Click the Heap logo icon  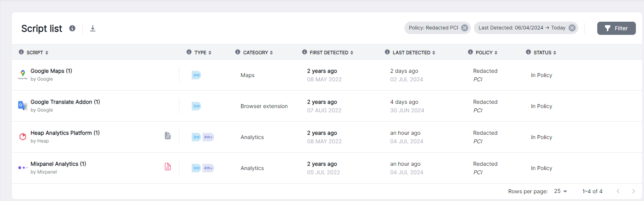coord(23,137)
